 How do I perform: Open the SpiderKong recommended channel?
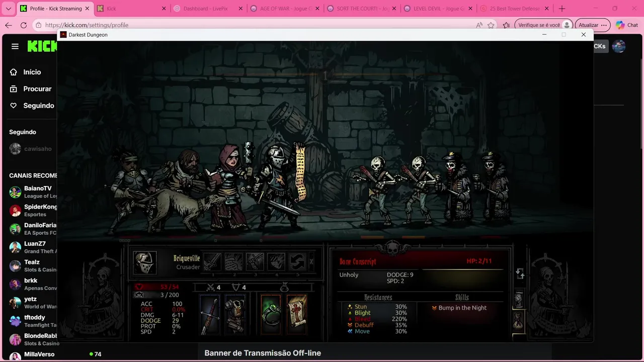tap(32, 210)
